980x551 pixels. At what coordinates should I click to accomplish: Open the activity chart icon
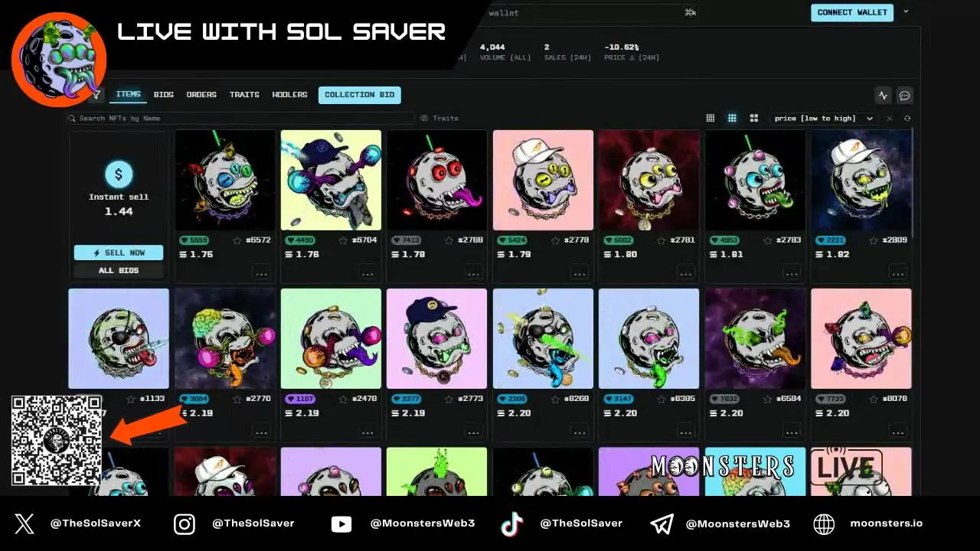tap(883, 96)
